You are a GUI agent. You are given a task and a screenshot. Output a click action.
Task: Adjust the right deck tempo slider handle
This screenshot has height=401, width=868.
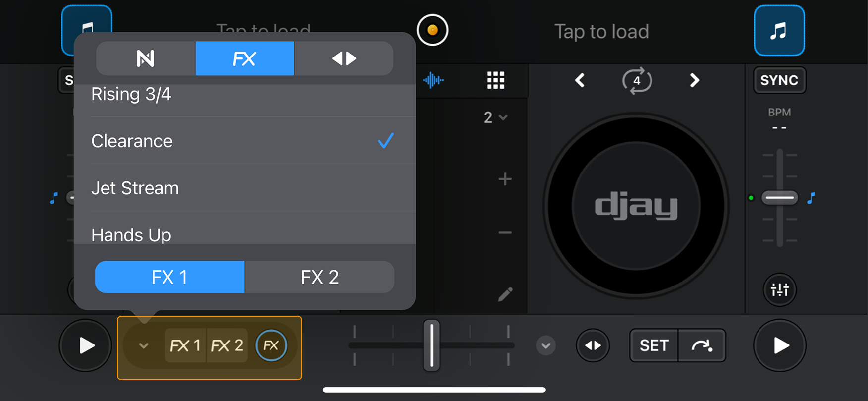point(780,198)
